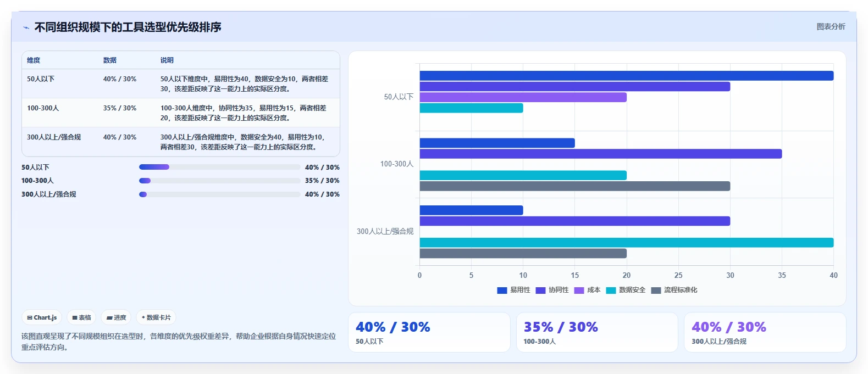Toggle 数据安全 legend item
This screenshot has width=868, height=374.
(626, 290)
